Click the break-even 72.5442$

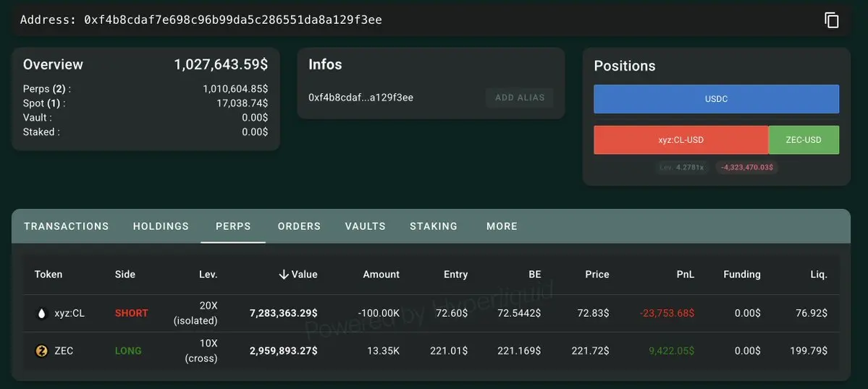point(519,313)
